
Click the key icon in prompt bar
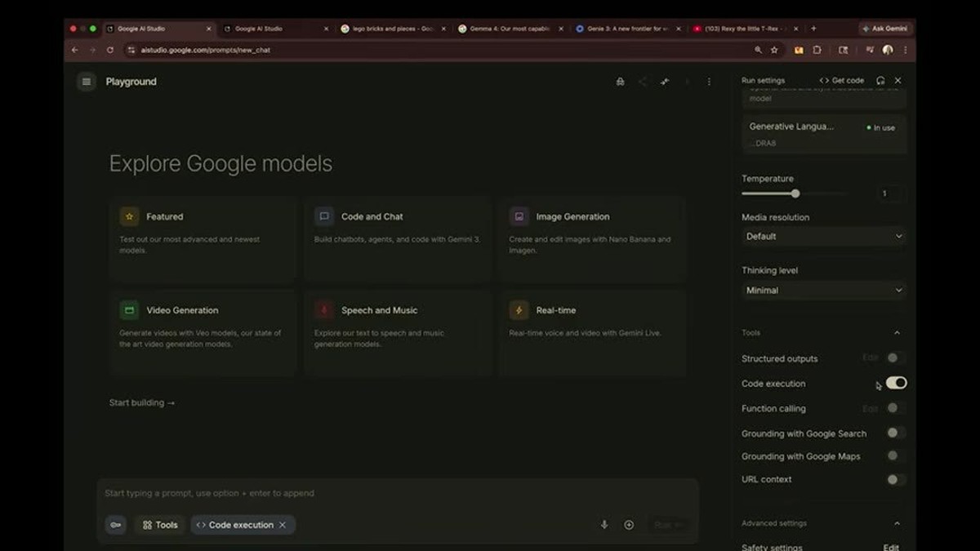(x=116, y=525)
